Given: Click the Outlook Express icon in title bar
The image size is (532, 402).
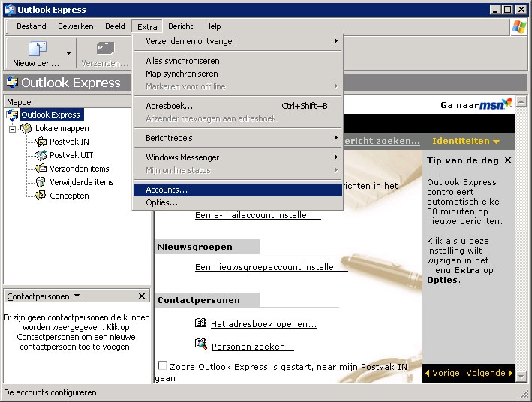Looking at the screenshot, I should (x=10, y=10).
